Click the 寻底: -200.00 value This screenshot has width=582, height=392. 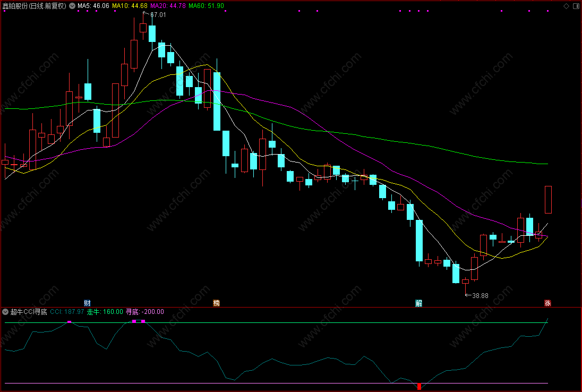point(145,312)
